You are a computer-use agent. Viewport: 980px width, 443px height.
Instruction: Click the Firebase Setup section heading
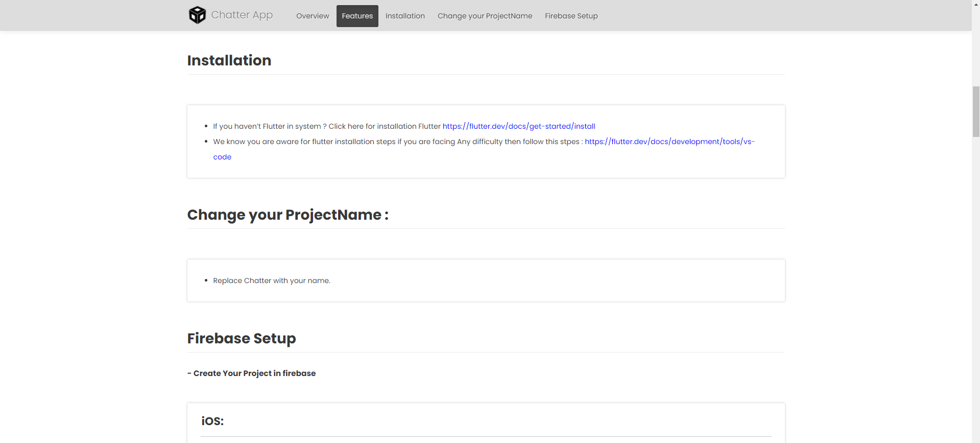tap(241, 338)
